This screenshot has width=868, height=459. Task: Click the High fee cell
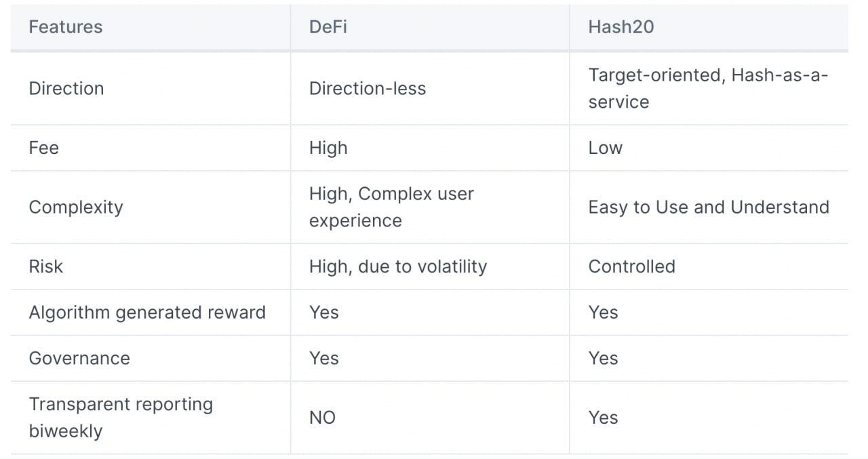tap(328, 148)
